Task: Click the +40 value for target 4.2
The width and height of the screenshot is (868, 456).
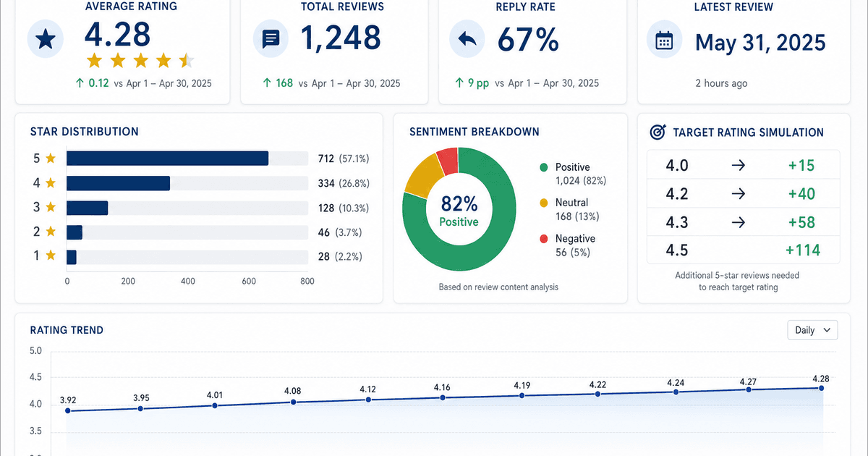Action: coord(801,194)
